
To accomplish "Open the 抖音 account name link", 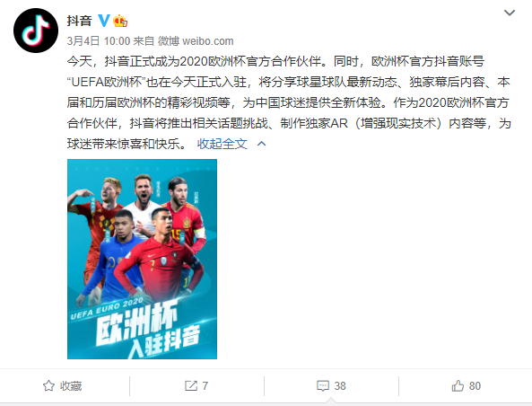I will coord(79,21).
